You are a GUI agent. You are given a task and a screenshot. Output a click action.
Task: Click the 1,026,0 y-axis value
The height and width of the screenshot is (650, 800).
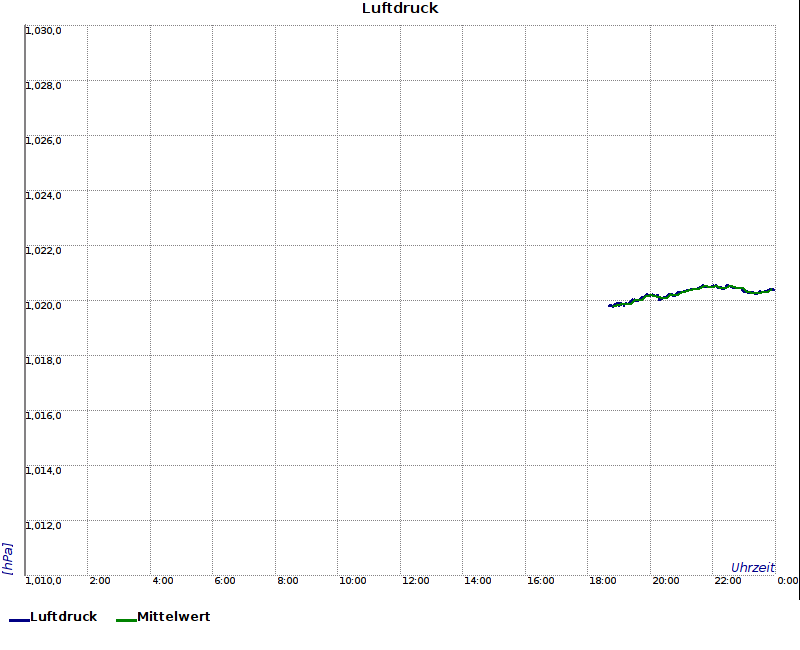pos(43,141)
